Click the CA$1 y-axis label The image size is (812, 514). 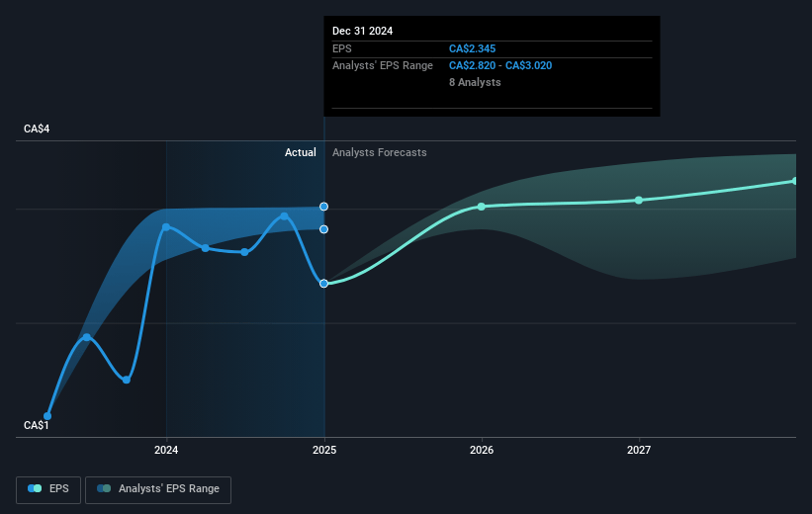(x=37, y=425)
